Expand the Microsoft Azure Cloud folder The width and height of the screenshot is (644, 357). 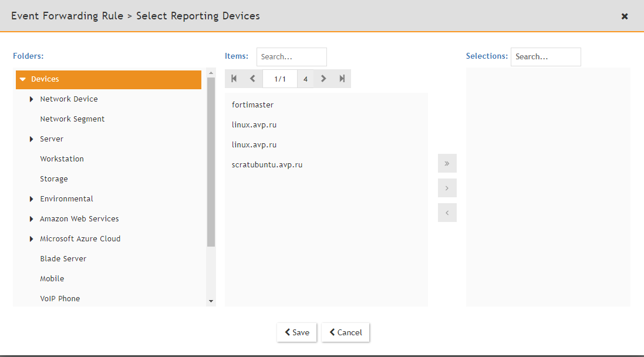(x=31, y=238)
